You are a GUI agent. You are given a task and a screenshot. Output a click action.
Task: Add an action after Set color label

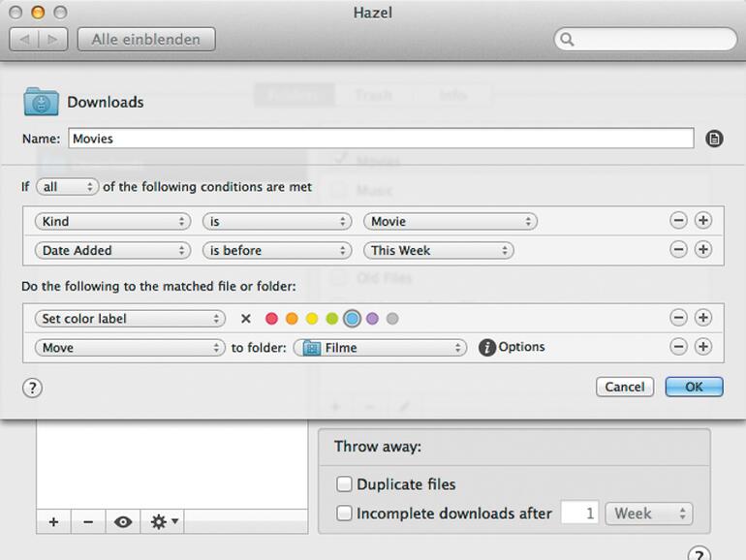[703, 318]
